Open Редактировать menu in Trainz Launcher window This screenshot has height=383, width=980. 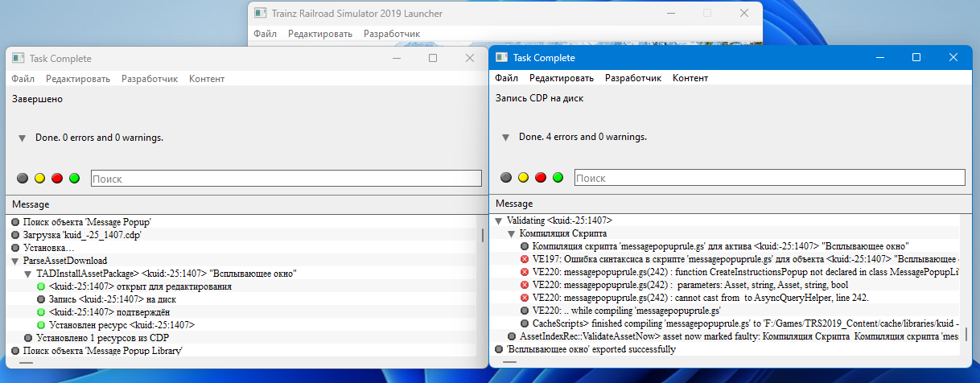[320, 34]
